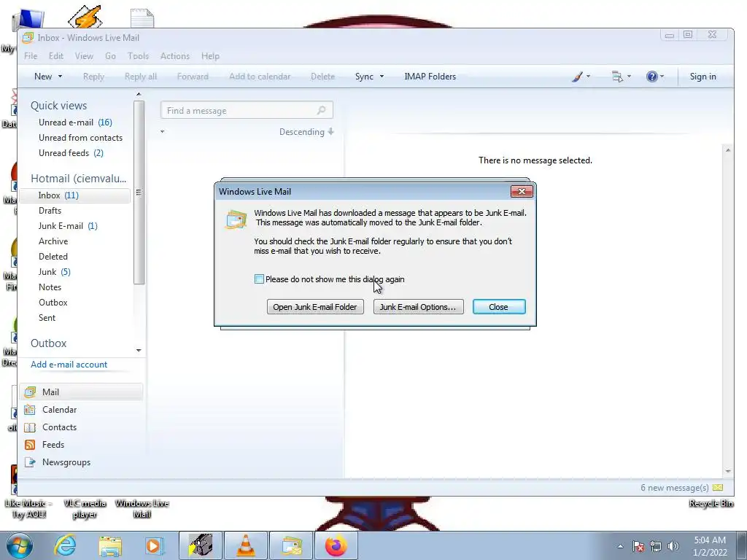Click folder pane scroll down arrow
The image size is (747, 560).
pos(139,351)
